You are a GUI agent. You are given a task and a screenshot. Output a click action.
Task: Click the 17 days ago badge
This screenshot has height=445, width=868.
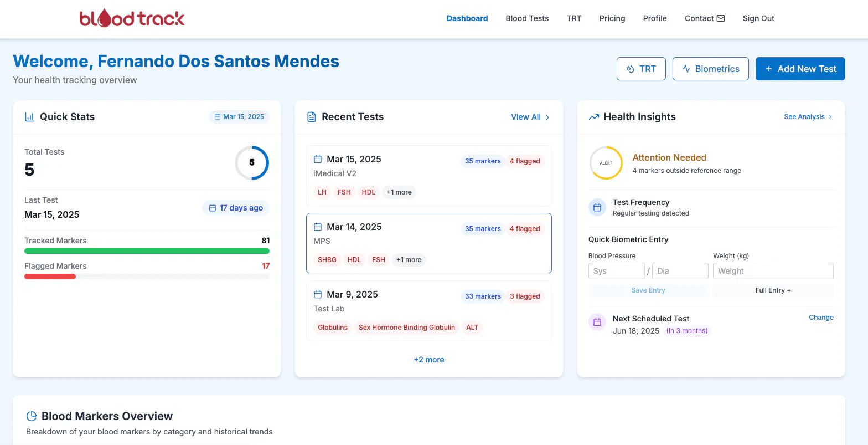(236, 208)
